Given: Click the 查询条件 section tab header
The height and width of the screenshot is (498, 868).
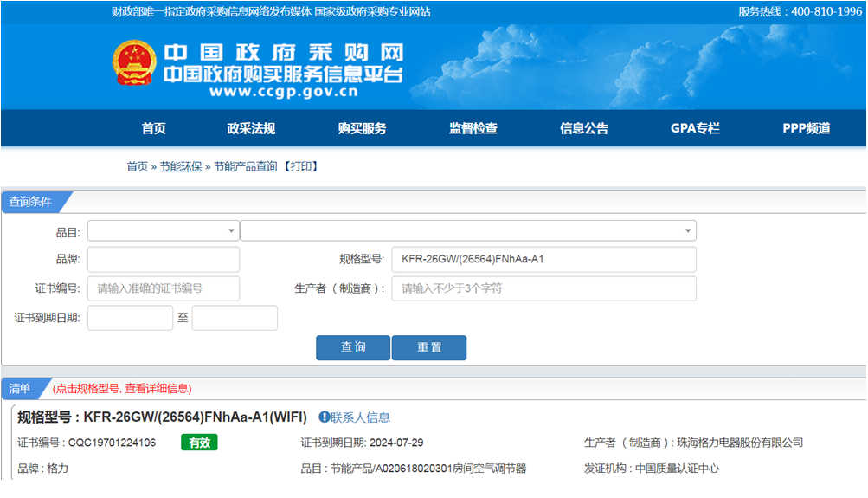Looking at the screenshot, I should coord(31,202).
